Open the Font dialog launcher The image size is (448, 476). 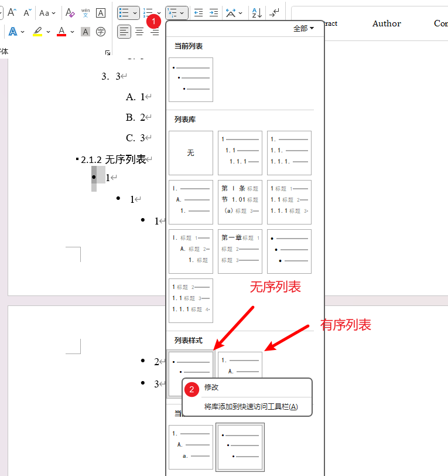click(108, 53)
